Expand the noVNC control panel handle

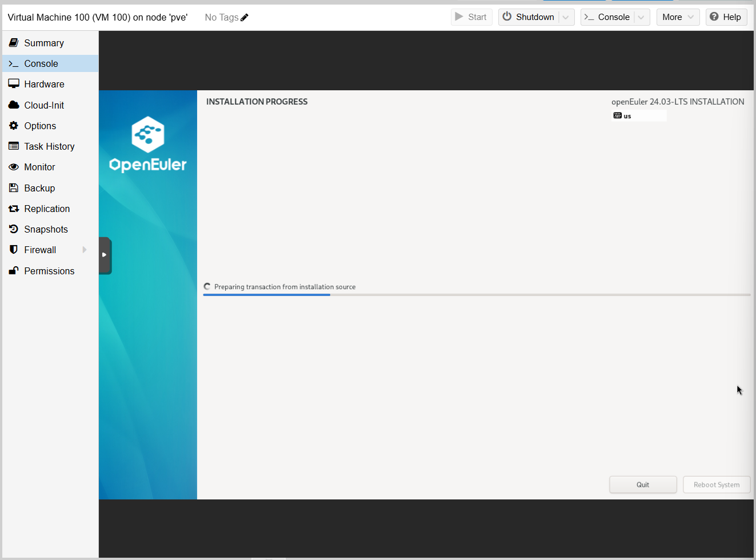105,255
